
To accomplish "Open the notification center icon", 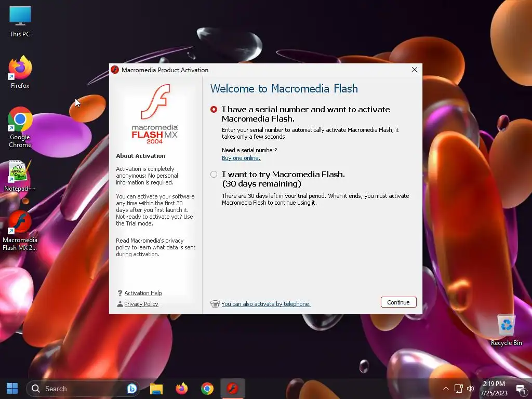I will click(x=521, y=389).
